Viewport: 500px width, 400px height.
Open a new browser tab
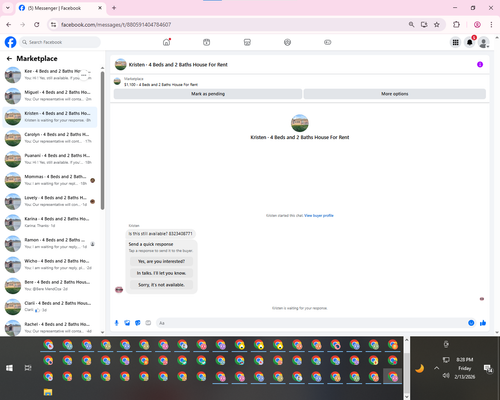point(114,8)
